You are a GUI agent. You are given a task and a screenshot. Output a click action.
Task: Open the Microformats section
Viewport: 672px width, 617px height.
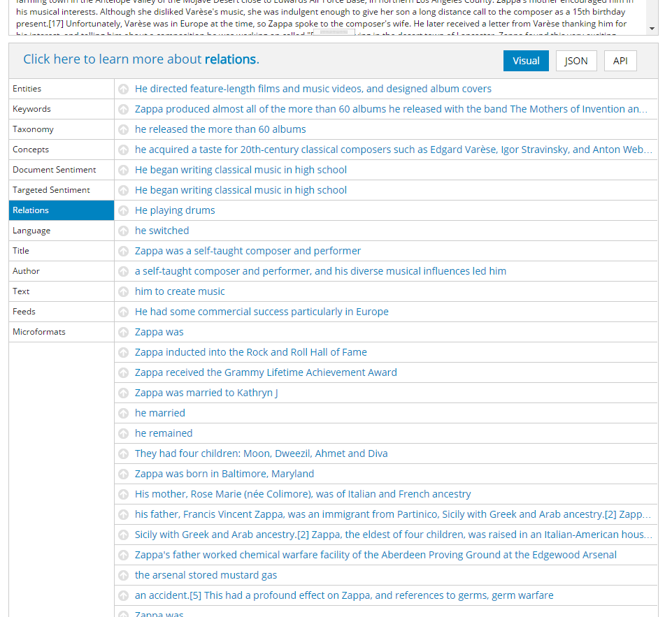pos(62,332)
